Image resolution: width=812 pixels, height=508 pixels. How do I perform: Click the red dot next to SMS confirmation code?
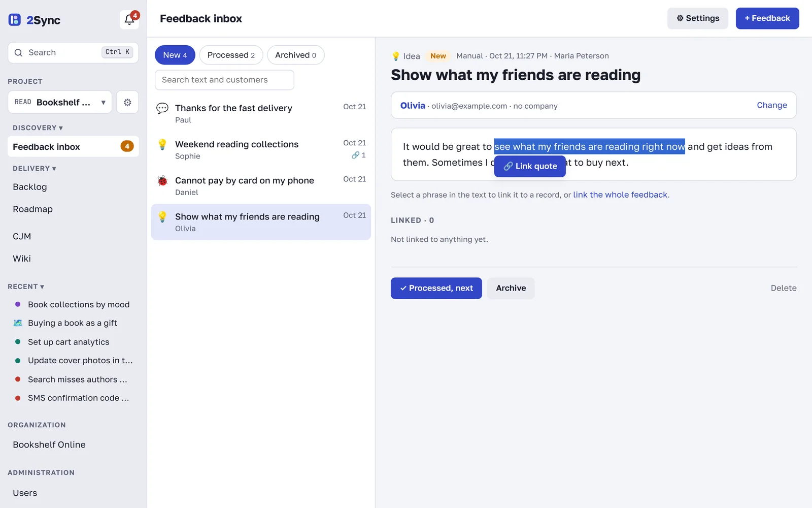[18, 398]
